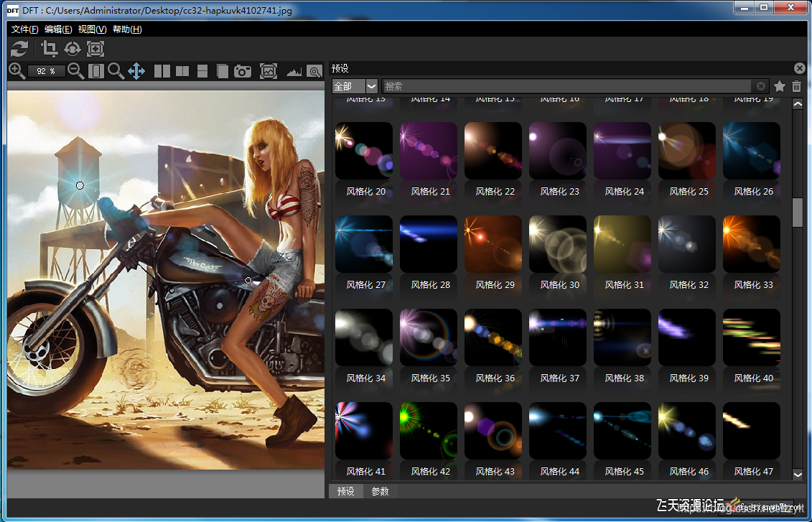
Task: Select preset thumbnail 风格化 28
Action: pos(429,244)
